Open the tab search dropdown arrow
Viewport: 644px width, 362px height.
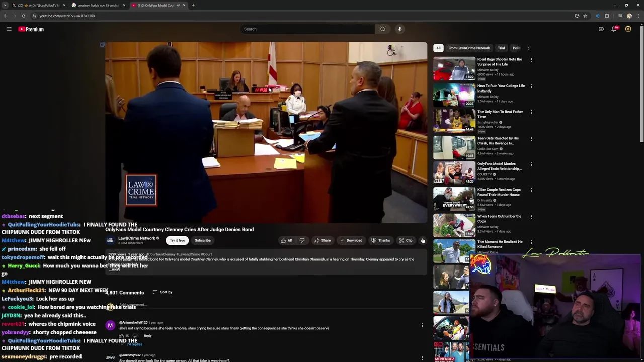click(x=5, y=5)
